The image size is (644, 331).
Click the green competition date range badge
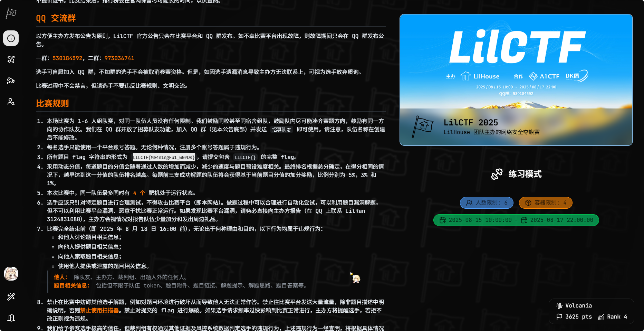pyautogui.click(x=516, y=220)
